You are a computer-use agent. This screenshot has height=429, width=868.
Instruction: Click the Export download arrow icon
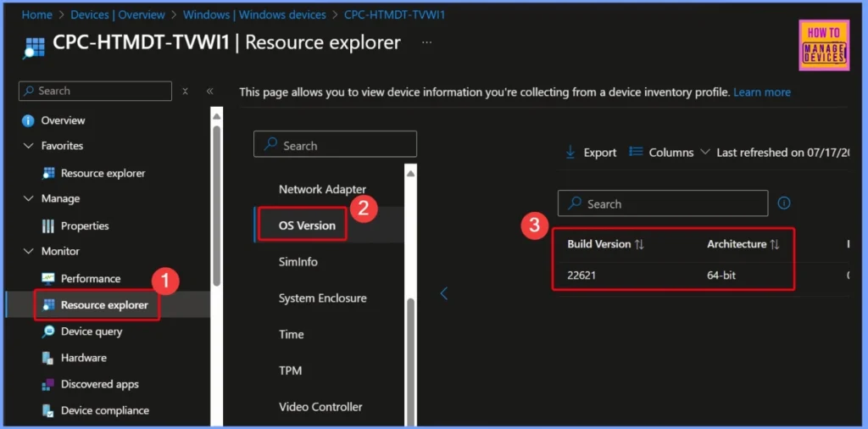click(x=570, y=153)
